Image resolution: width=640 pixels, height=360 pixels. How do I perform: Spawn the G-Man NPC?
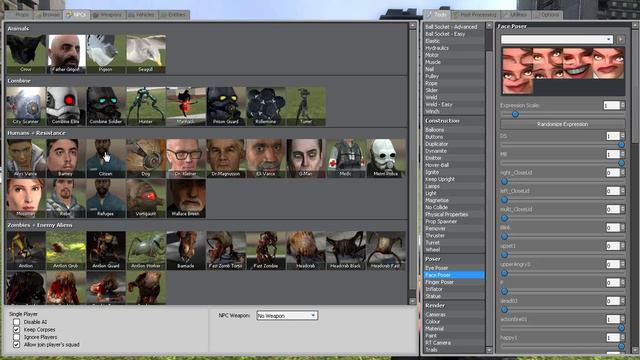(x=306, y=158)
